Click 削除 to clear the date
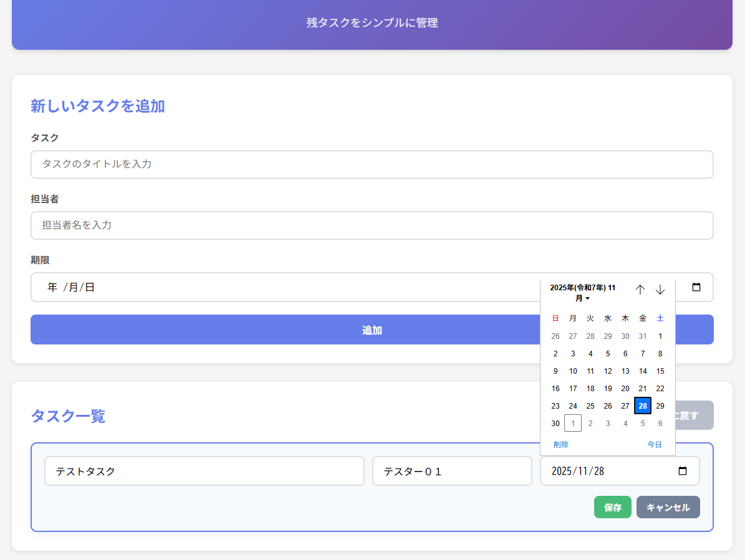Viewport: 745px width, 560px height. pyautogui.click(x=560, y=444)
